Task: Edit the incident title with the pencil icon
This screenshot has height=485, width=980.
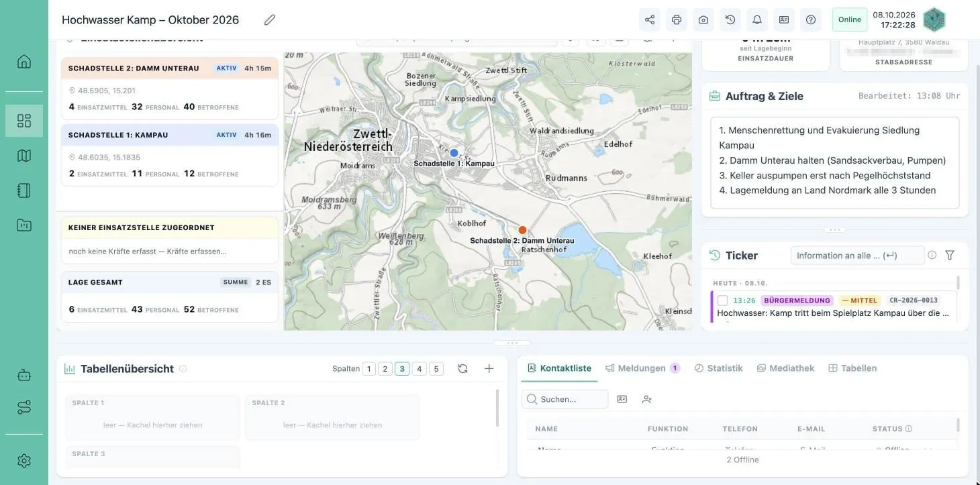Action: pyautogui.click(x=270, y=20)
